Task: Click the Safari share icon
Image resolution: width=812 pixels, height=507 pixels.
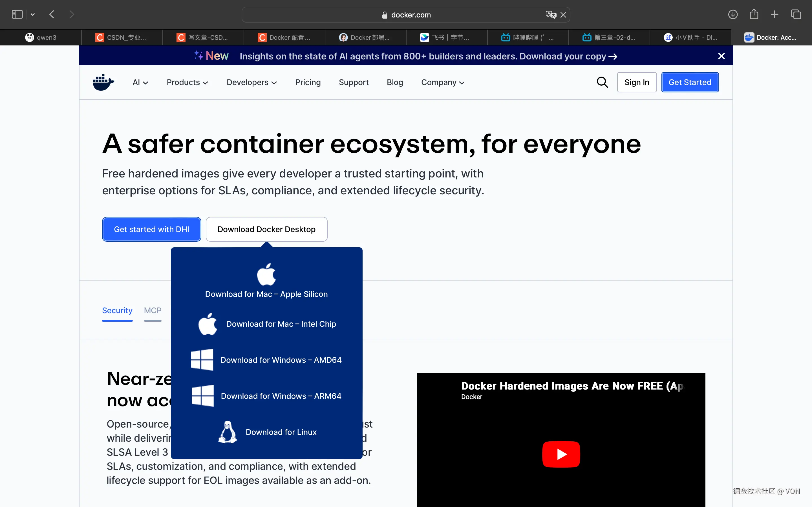Action: [x=754, y=14]
